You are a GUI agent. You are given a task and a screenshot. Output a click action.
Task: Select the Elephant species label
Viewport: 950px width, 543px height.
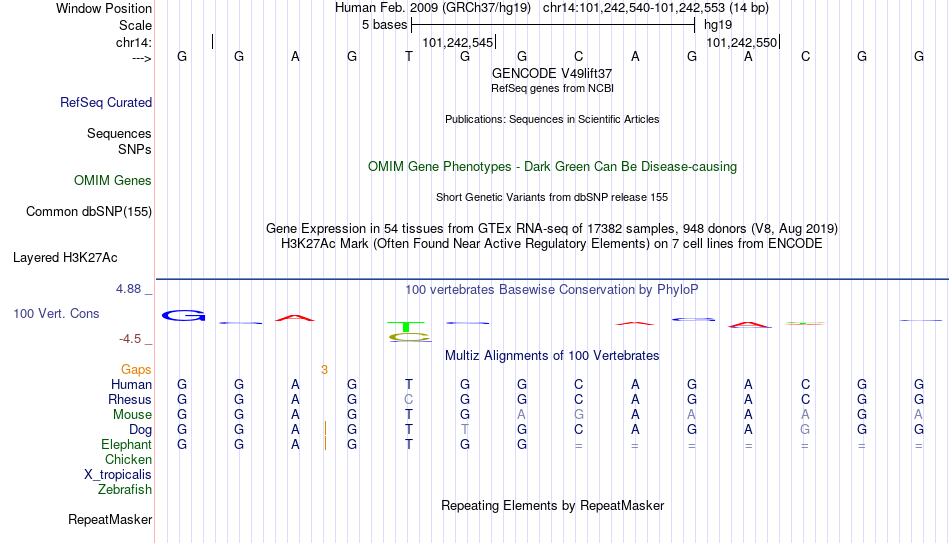[127, 444]
